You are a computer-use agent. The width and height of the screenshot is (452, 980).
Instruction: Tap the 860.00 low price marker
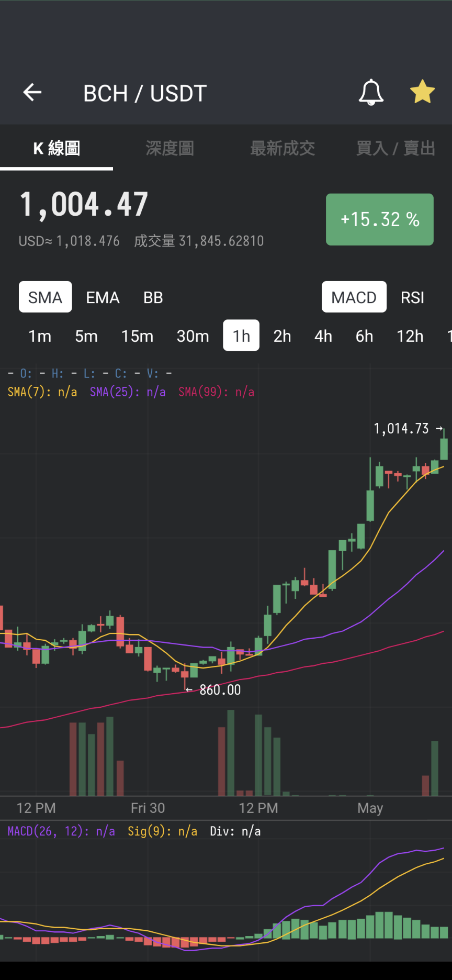(213, 690)
